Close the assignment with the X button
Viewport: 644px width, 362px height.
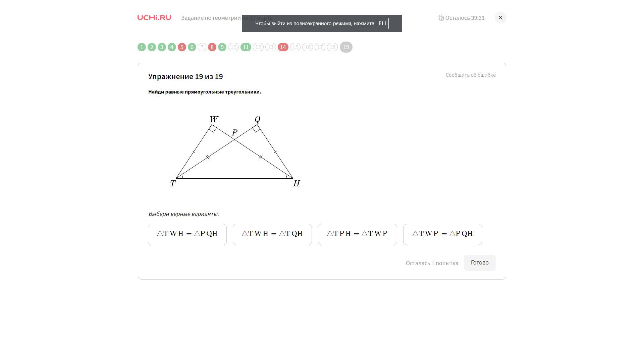coord(500,18)
